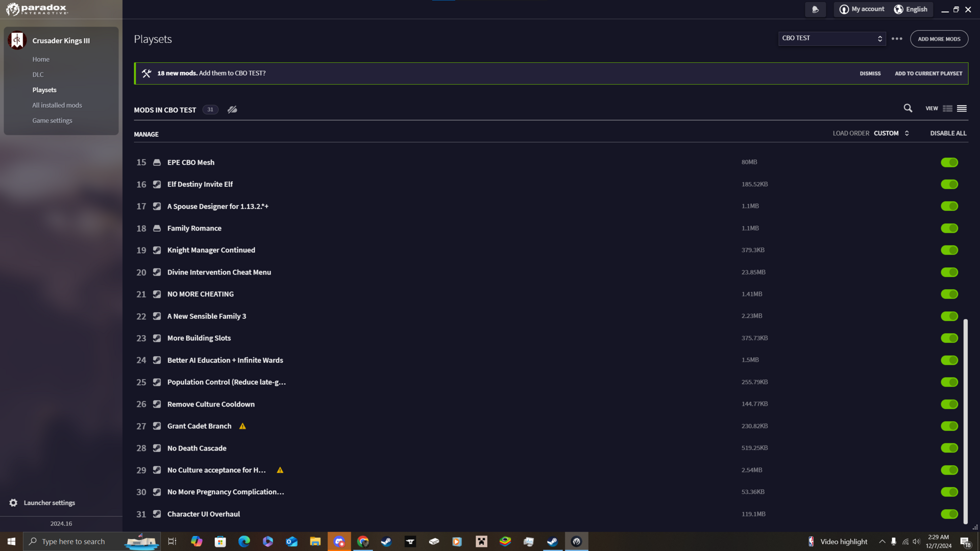This screenshot has height=551, width=980.
Task: Click the taskbar clock and date
Action: click(x=939, y=541)
